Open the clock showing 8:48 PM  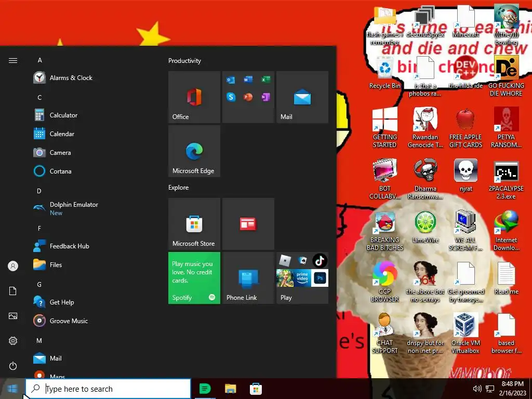pyautogui.click(x=512, y=389)
